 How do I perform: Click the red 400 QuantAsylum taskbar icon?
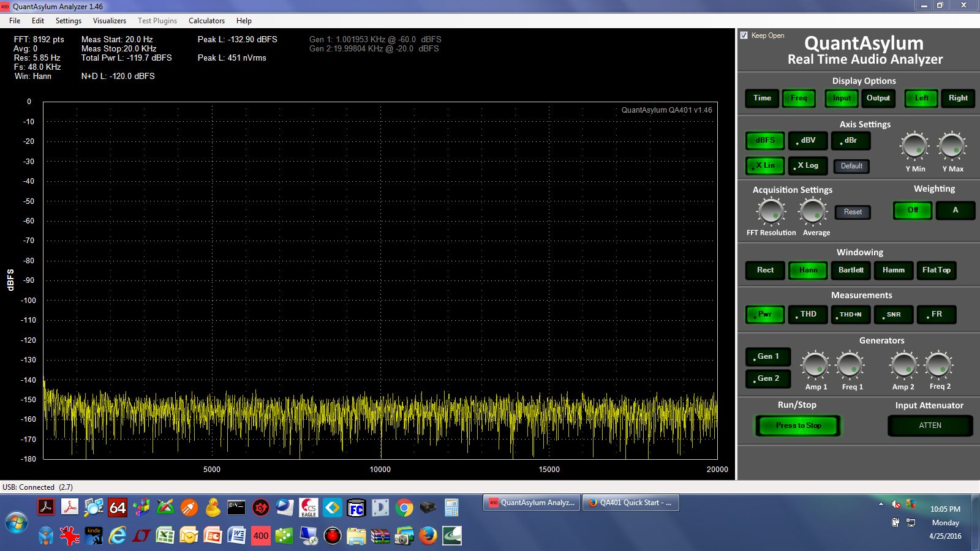pyautogui.click(x=261, y=536)
